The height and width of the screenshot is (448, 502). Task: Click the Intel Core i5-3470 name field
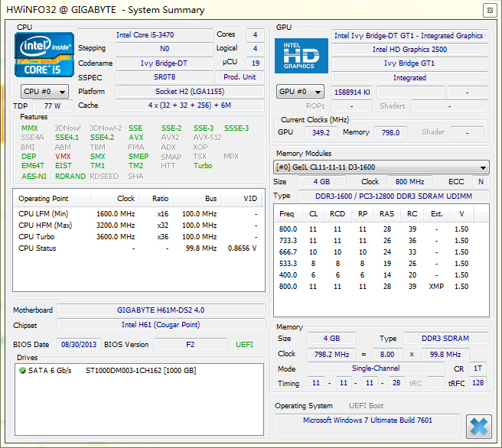pyautogui.click(x=145, y=35)
